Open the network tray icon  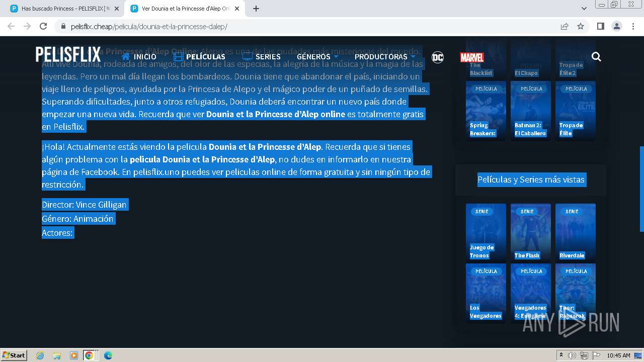click(x=584, y=355)
